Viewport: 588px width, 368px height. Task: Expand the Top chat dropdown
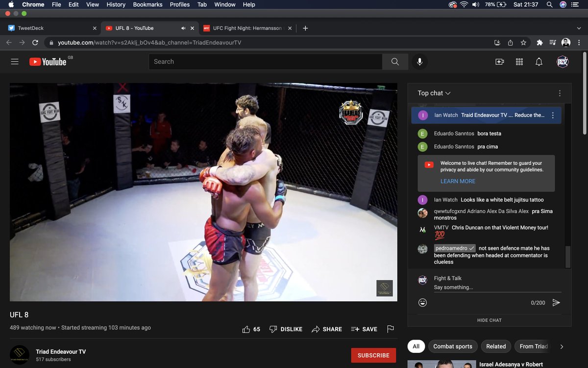point(434,93)
